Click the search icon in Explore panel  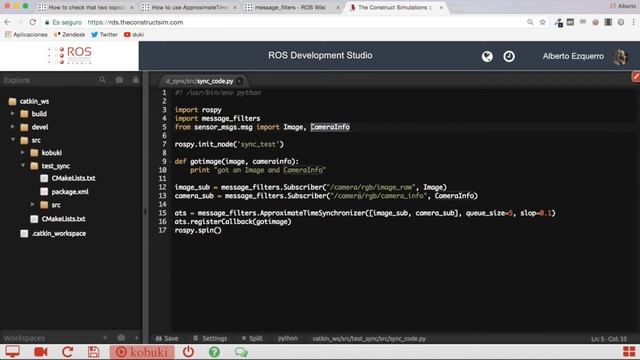[102, 80]
